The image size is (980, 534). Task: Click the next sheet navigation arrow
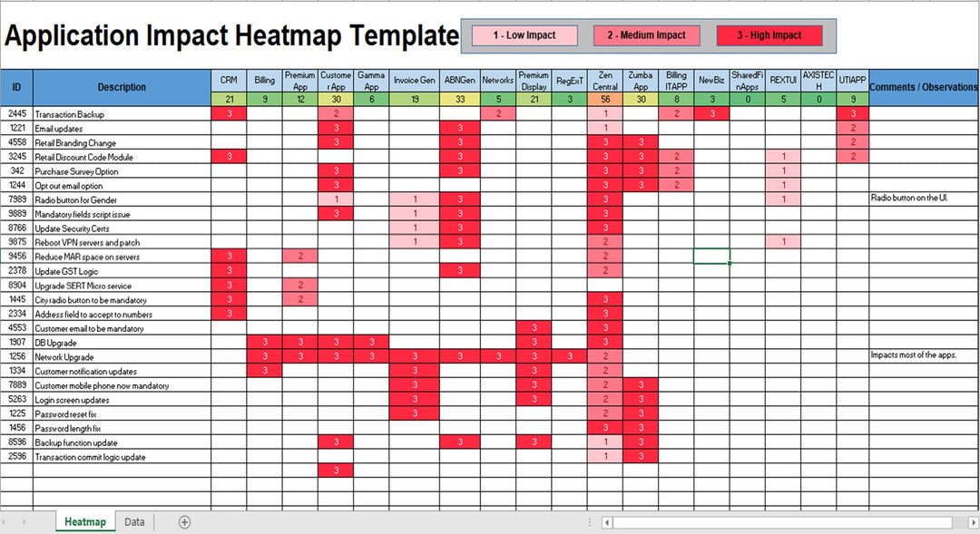pyautogui.click(x=24, y=522)
